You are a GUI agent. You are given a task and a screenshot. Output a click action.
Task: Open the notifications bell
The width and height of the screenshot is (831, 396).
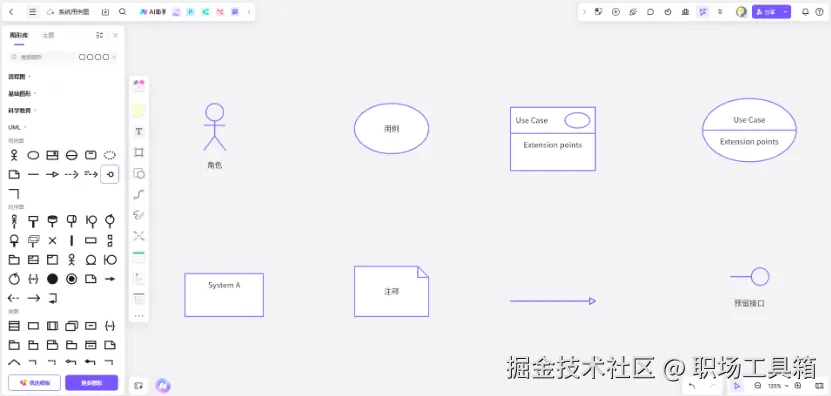806,12
